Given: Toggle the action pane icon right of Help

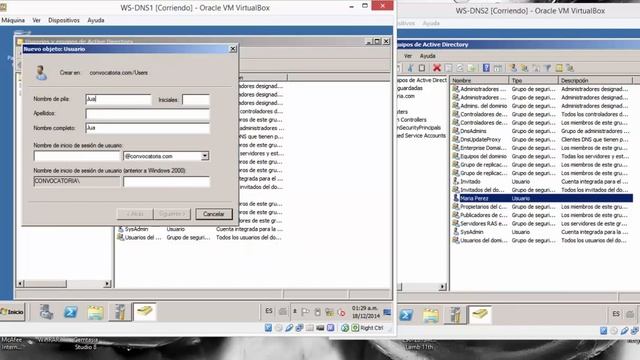Looking at the screenshot, I should point(498,68).
